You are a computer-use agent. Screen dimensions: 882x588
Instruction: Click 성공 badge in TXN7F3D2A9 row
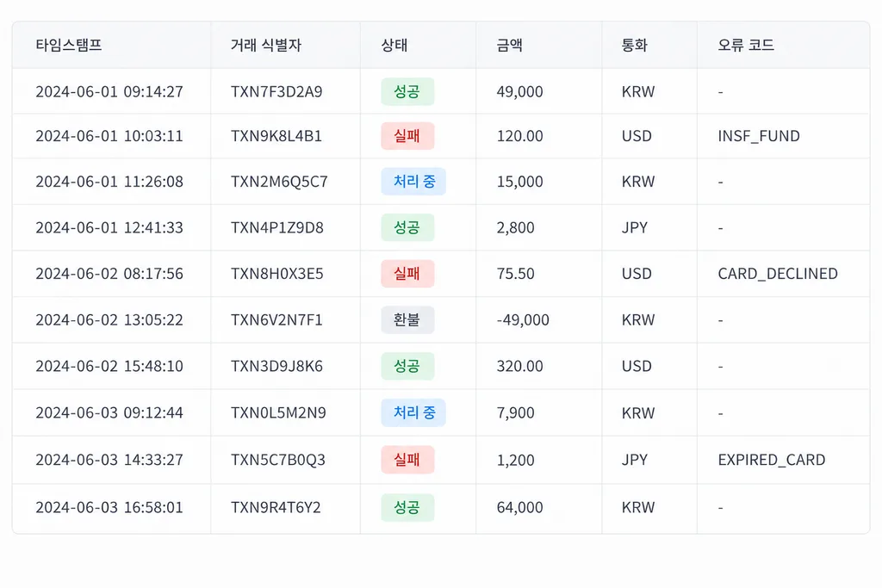click(407, 91)
